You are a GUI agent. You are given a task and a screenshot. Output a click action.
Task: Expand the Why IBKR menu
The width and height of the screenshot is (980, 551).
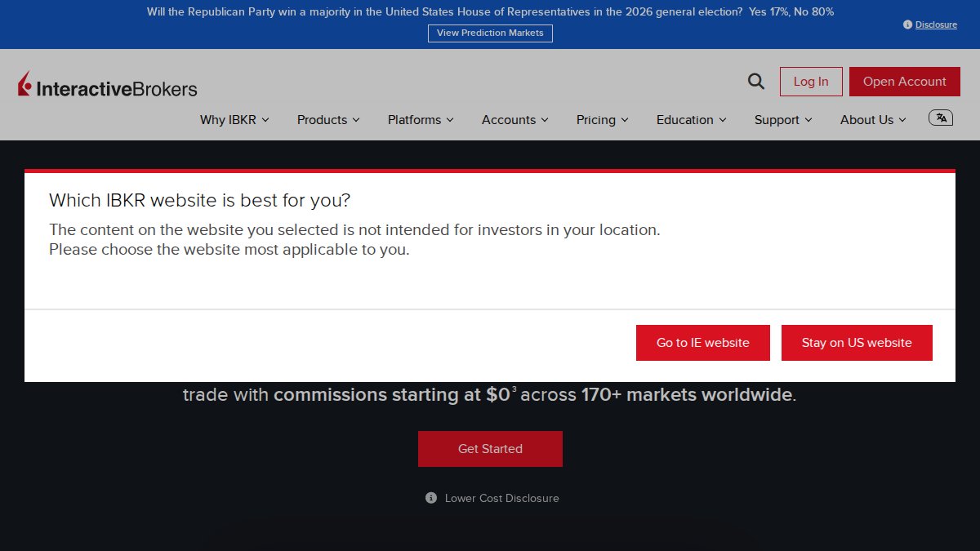click(x=234, y=119)
